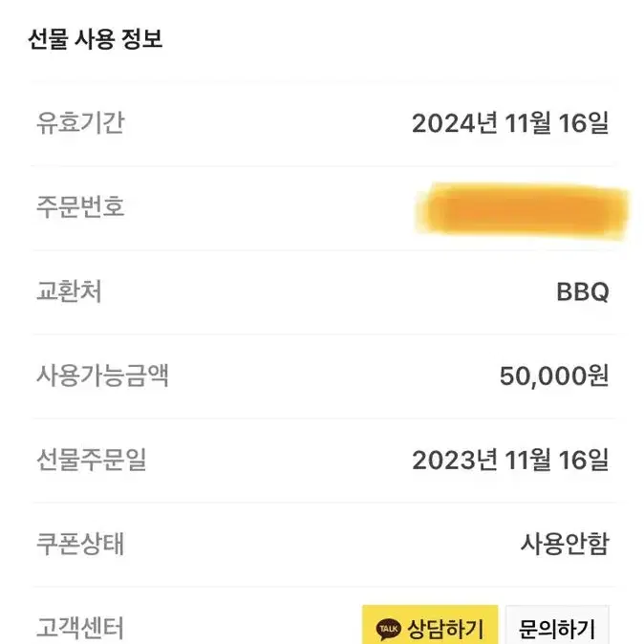The image size is (644, 644).
Task: Click the BBQ exchange place value
Action: tap(583, 292)
